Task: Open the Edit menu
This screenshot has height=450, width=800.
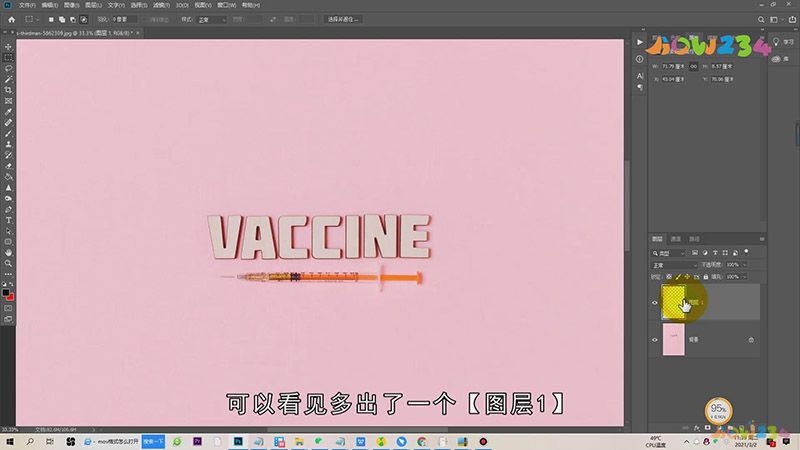Action: pyautogui.click(x=49, y=5)
